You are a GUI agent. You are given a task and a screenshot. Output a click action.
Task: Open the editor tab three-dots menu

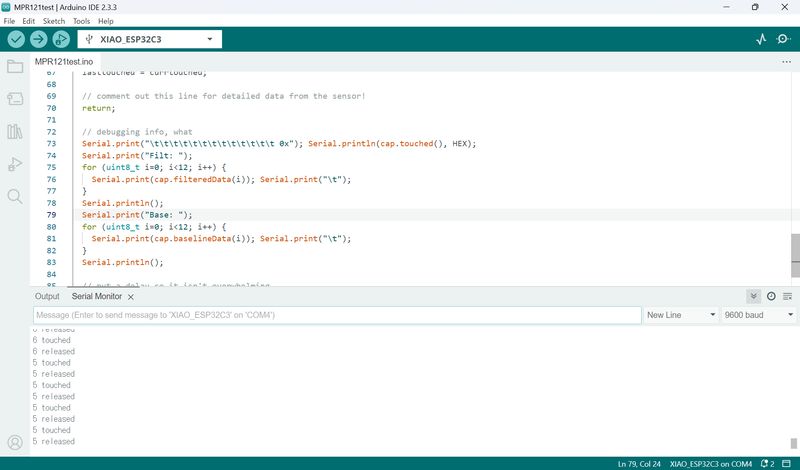786,62
